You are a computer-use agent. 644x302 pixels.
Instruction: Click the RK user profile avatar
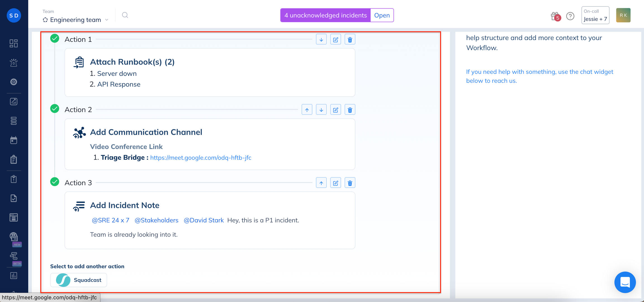(623, 15)
